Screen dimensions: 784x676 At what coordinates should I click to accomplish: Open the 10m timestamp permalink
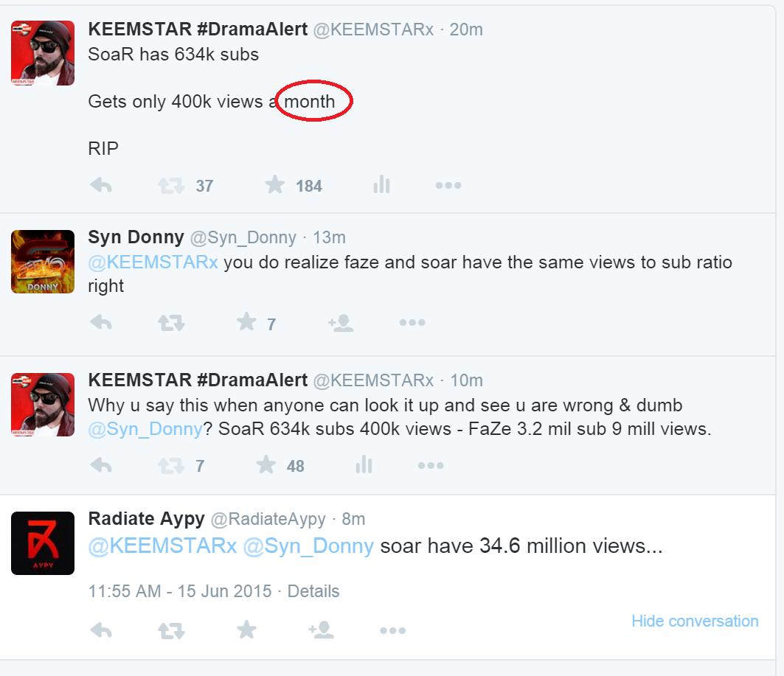(467, 380)
